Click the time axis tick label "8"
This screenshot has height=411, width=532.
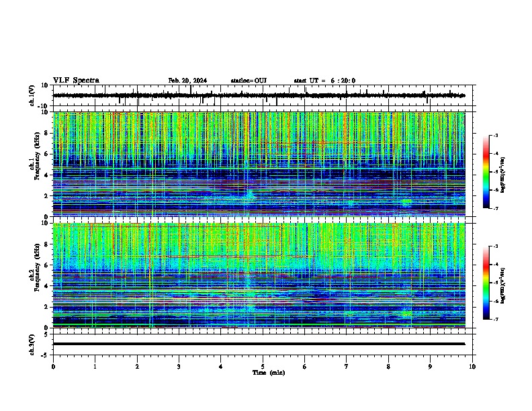pos(388,367)
